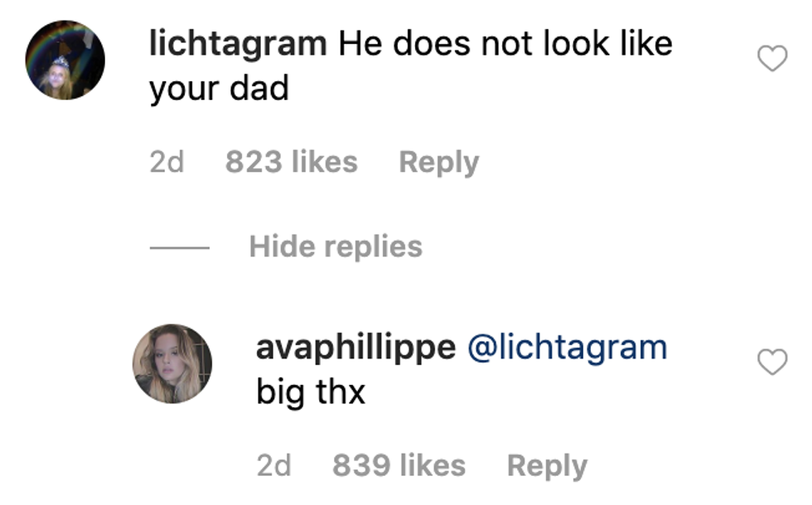Image resolution: width=812 pixels, height=505 pixels.
Task: Click the @lichtagram mention in the reply
Action: click(568, 347)
